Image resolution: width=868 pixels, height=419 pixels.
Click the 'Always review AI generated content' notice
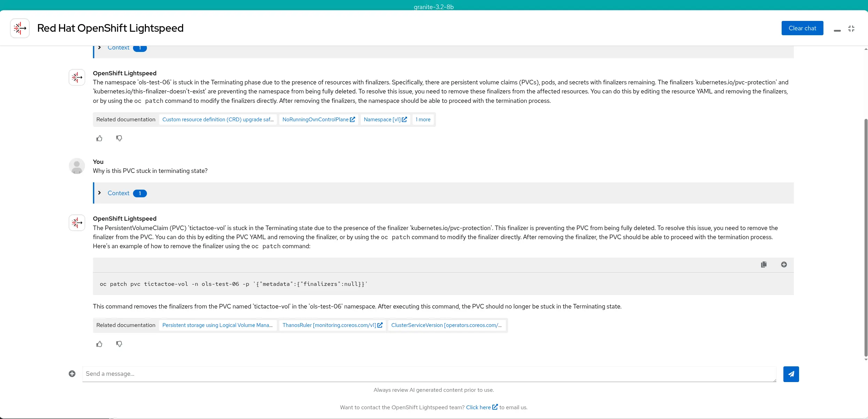pyautogui.click(x=434, y=390)
